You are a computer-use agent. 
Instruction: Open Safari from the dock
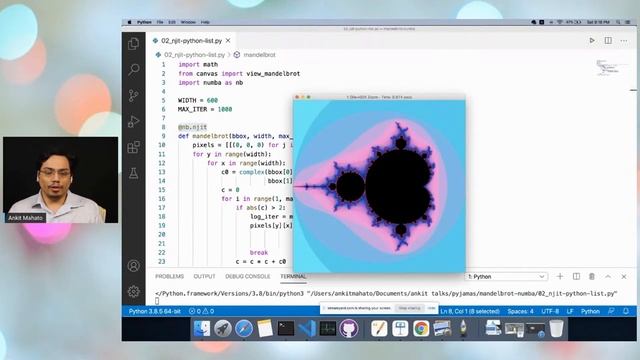pos(244,328)
